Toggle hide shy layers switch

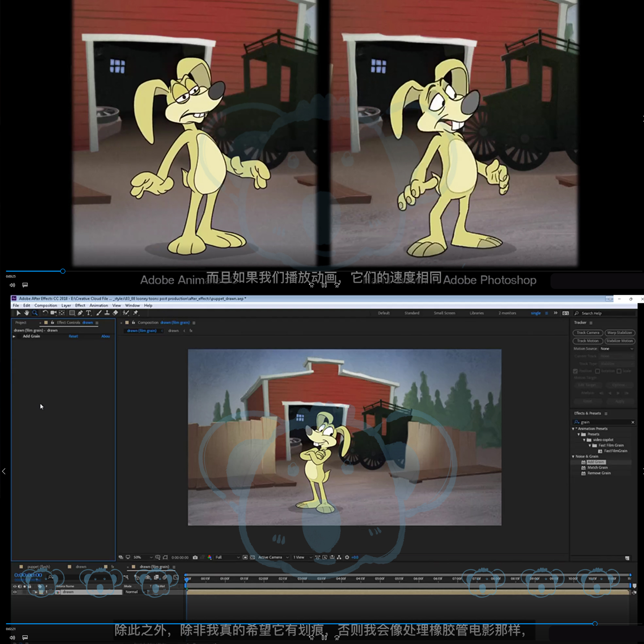tap(149, 577)
